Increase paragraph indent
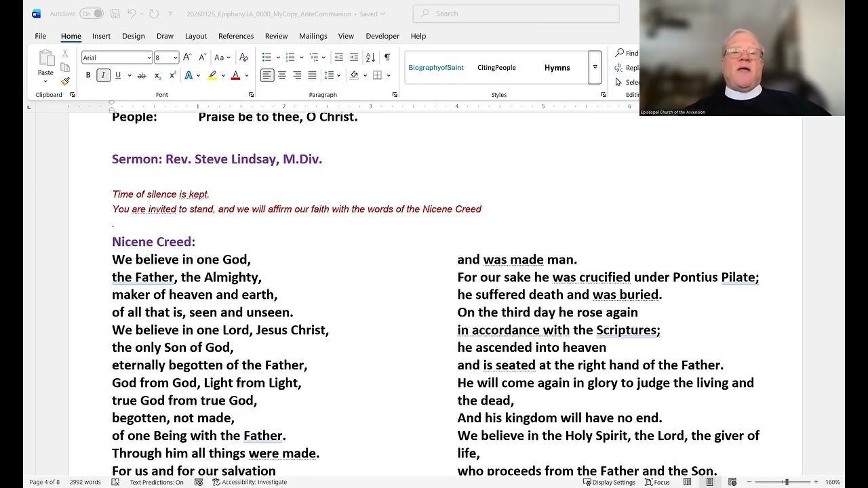This screenshot has width=868, height=488. coord(354,58)
